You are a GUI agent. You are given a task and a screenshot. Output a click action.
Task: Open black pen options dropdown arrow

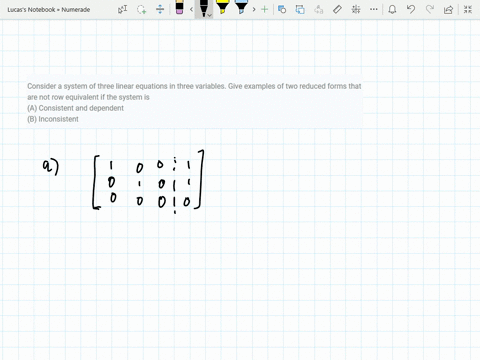coord(210,15)
